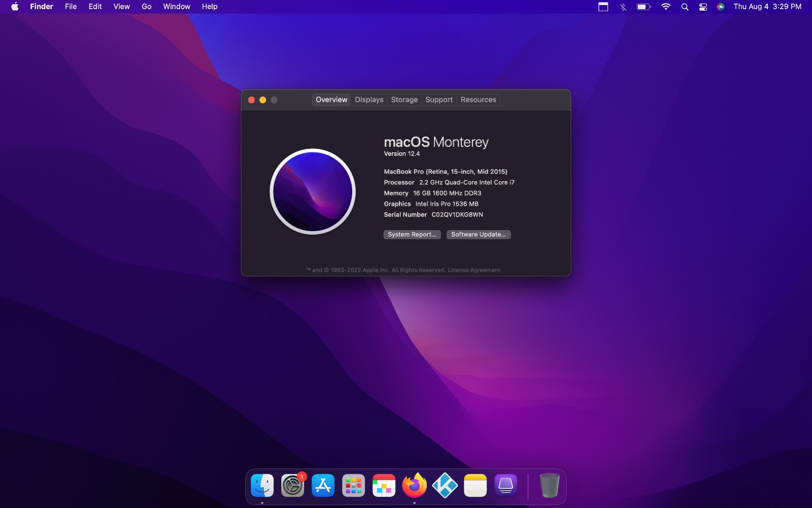Click the date and time clock
This screenshot has width=812, height=508.
click(767, 7)
